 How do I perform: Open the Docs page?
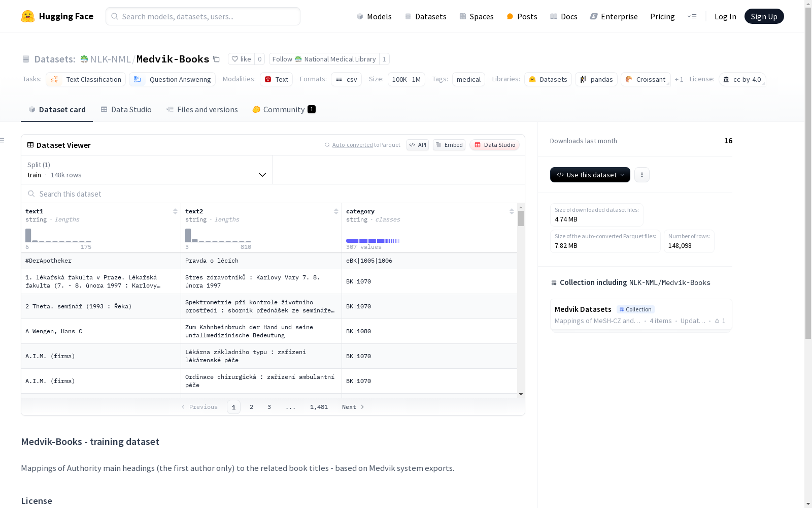pyautogui.click(x=564, y=16)
